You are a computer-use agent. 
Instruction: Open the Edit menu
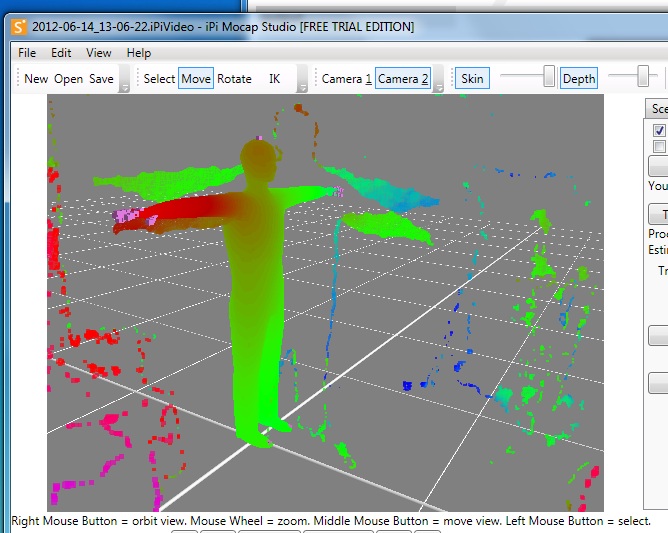coord(61,53)
